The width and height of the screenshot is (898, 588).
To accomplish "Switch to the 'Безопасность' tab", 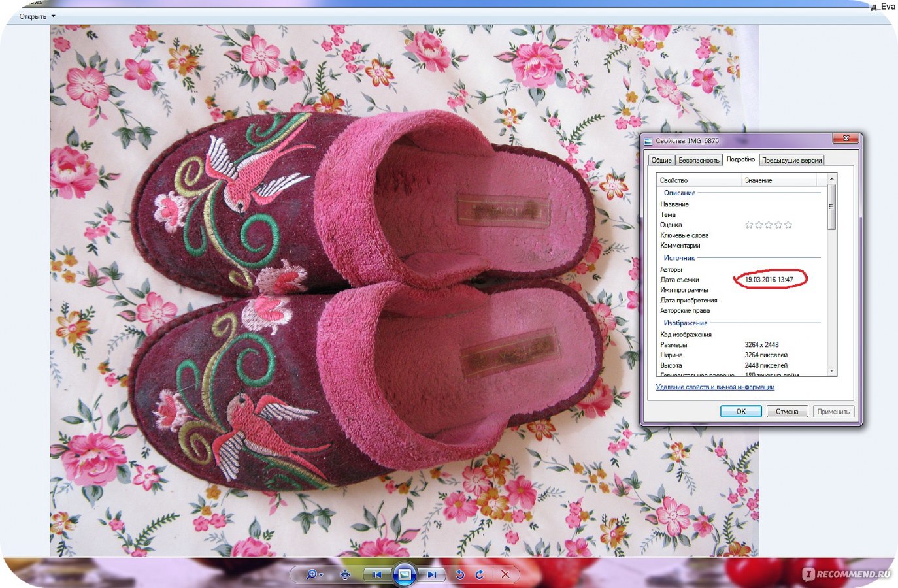I will (x=699, y=160).
